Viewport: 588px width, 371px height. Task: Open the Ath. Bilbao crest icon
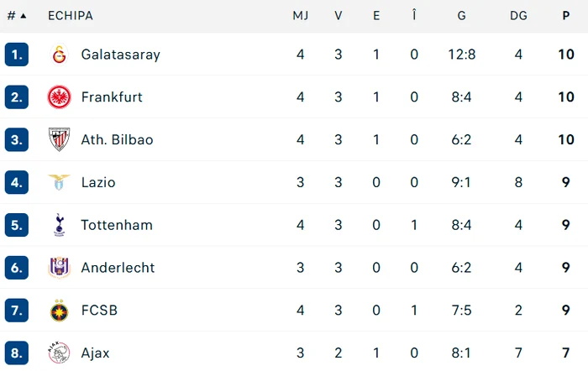pyautogui.click(x=60, y=139)
